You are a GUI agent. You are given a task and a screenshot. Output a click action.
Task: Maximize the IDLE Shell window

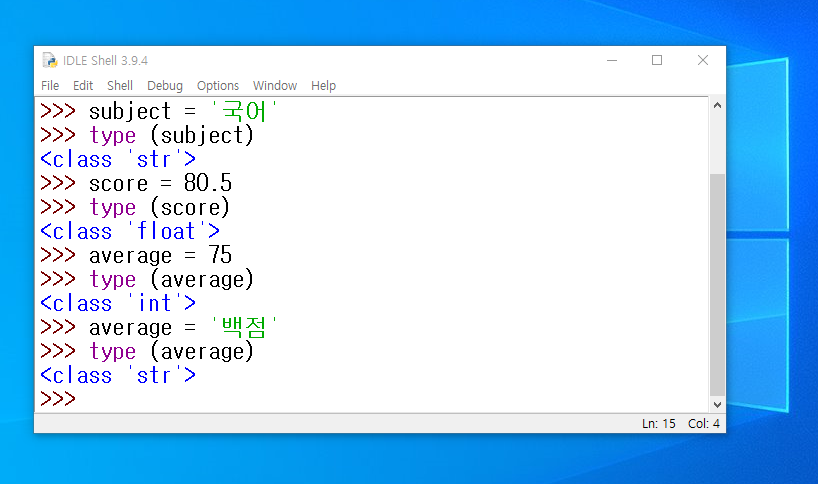click(657, 60)
